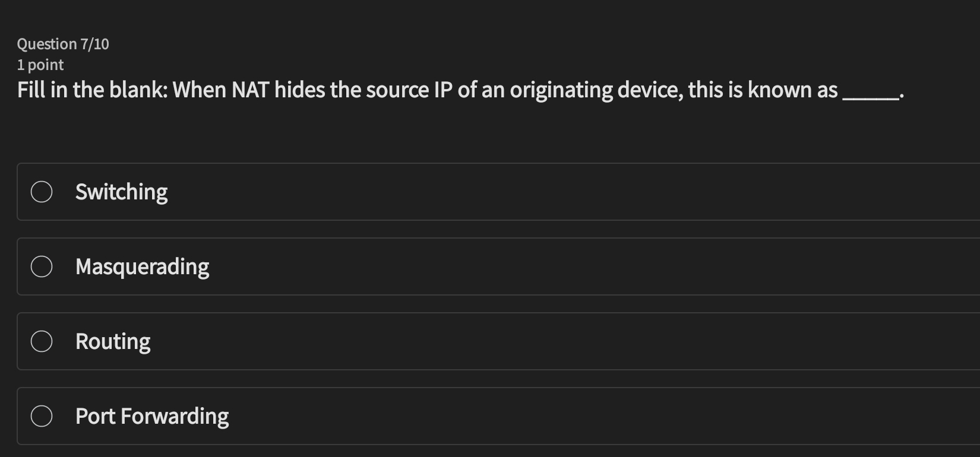Select the third answer row
This screenshot has height=457, width=980.
coord(475,341)
